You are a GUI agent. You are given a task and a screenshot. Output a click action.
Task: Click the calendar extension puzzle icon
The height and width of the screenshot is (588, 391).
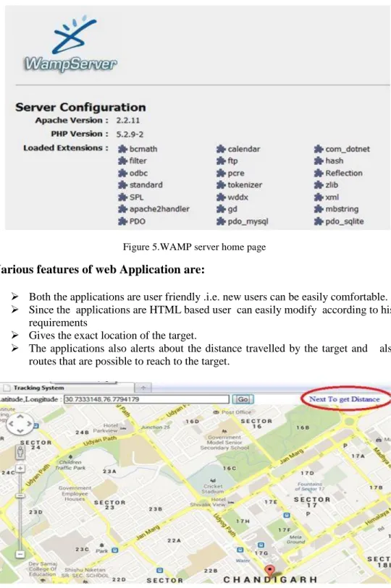point(221,149)
